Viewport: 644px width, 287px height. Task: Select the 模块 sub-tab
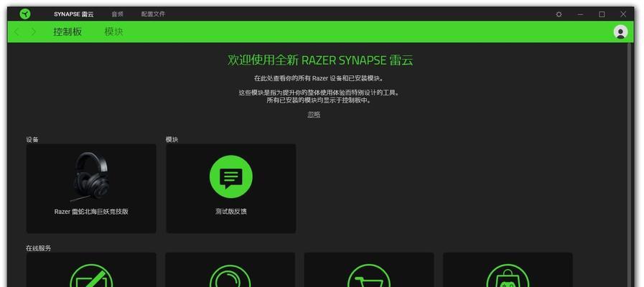(x=113, y=32)
